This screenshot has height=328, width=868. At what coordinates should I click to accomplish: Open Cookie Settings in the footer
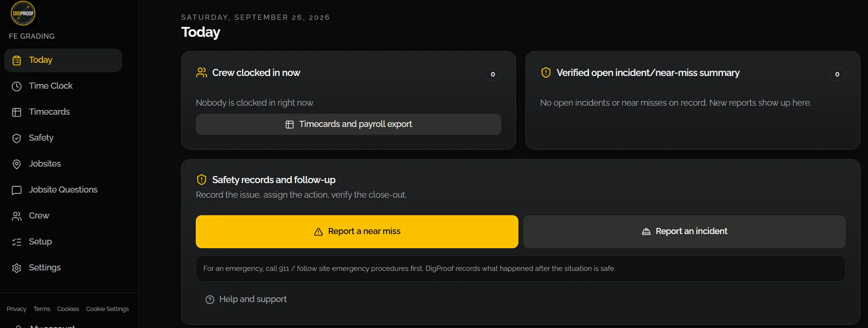(x=107, y=309)
